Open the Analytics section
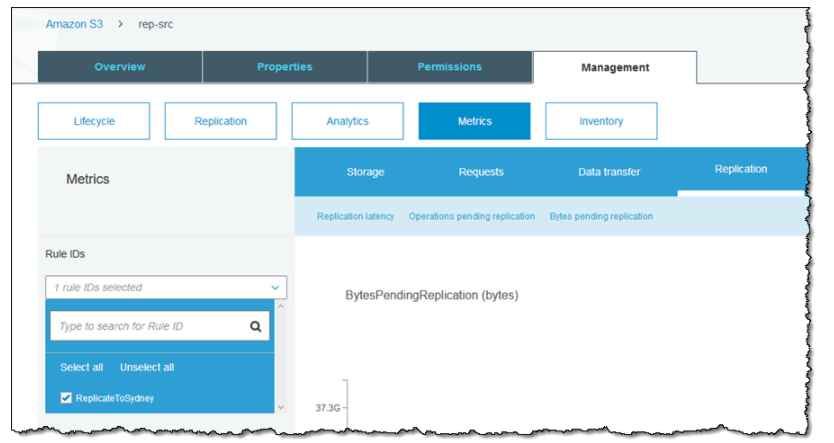Image resolution: width=834 pixels, height=443 pixels. [347, 121]
